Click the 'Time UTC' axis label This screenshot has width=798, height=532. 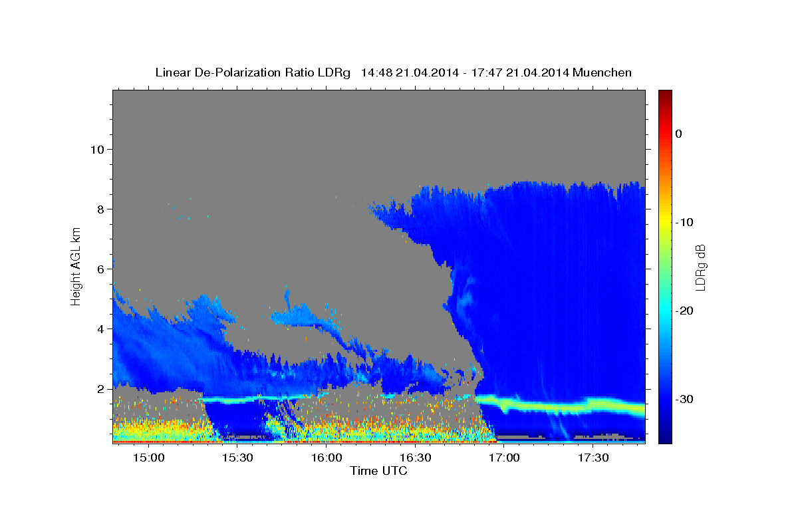click(378, 471)
